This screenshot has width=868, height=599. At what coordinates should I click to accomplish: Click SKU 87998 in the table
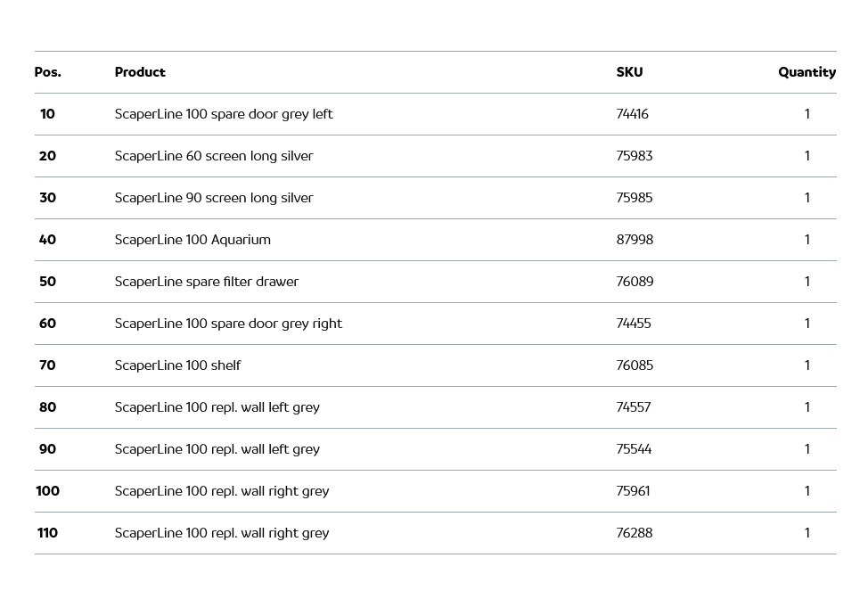(x=635, y=240)
